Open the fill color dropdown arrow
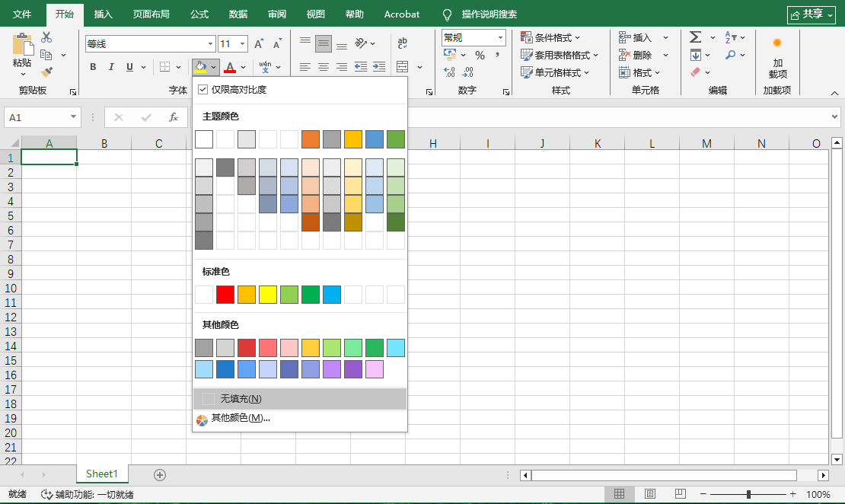The height and width of the screenshot is (504, 845). click(213, 67)
